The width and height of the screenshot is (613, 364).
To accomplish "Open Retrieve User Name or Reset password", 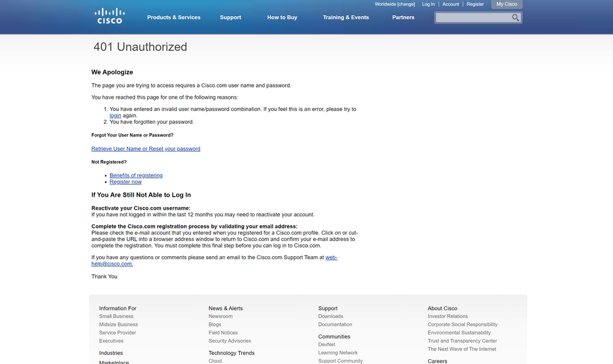I will click(x=146, y=149).
